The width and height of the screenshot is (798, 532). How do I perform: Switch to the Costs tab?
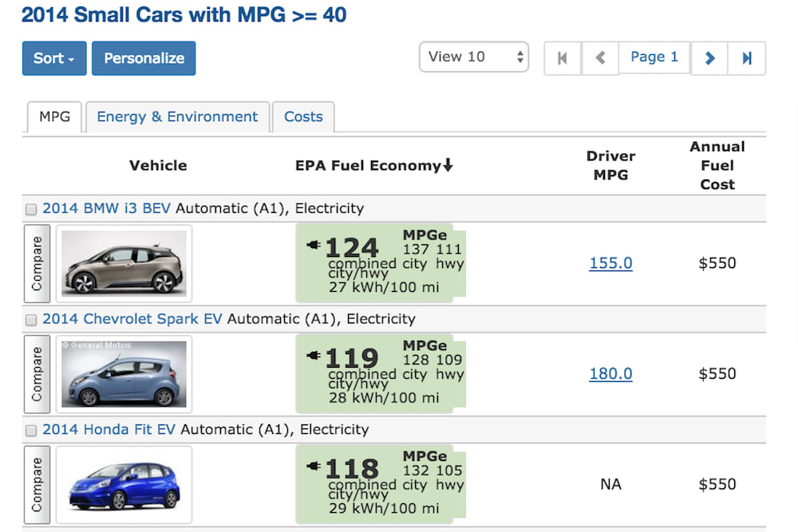(303, 117)
